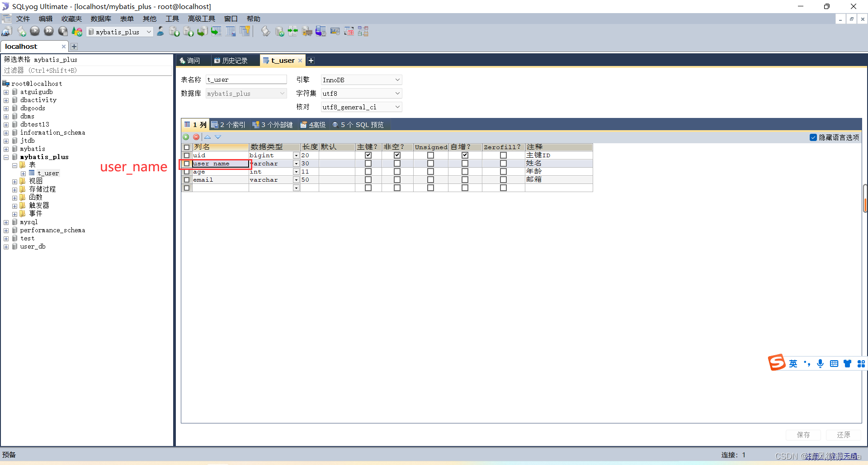Open the InnoDB engine dropdown
Viewport: 868px width, 465px height.
tap(397, 80)
